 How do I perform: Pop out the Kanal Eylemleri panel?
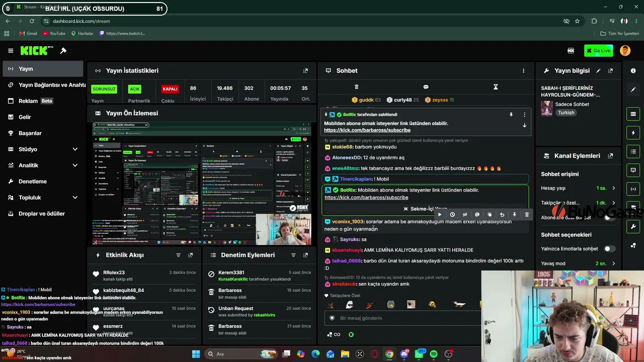tap(610, 156)
